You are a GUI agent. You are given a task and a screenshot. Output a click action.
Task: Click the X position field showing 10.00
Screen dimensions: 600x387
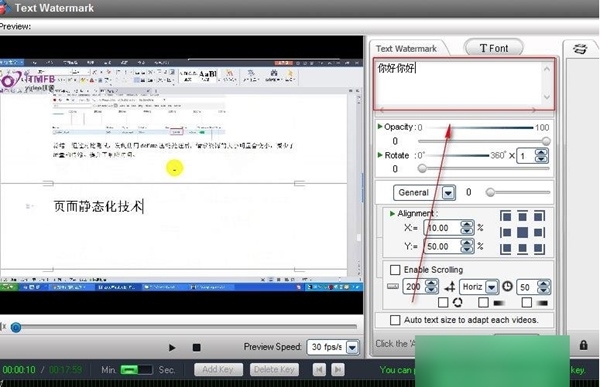442,228
